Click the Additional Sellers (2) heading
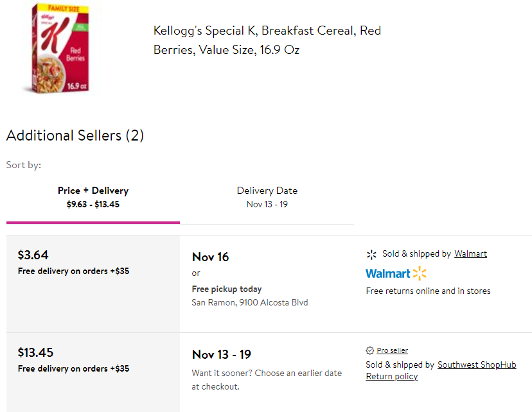 (75, 135)
